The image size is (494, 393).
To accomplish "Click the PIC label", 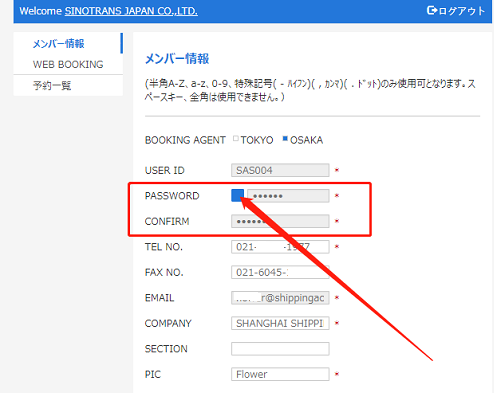I will pyautogui.click(x=153, y=374).
